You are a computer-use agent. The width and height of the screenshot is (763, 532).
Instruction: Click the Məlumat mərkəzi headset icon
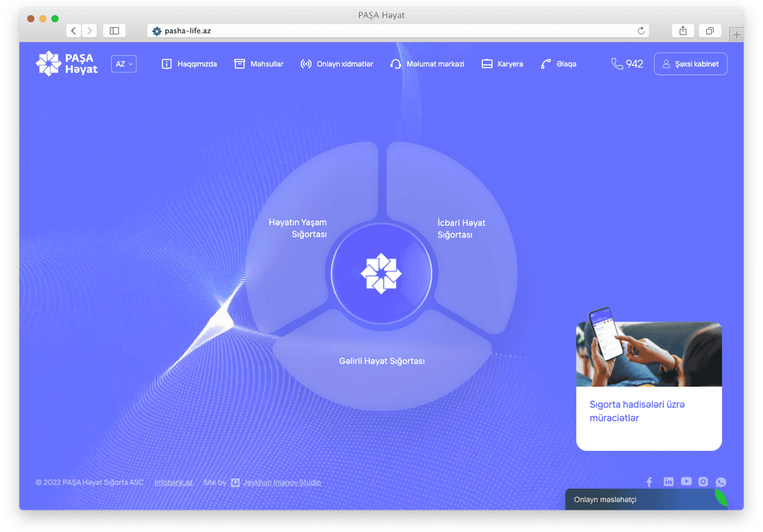[x=396, y=64]
